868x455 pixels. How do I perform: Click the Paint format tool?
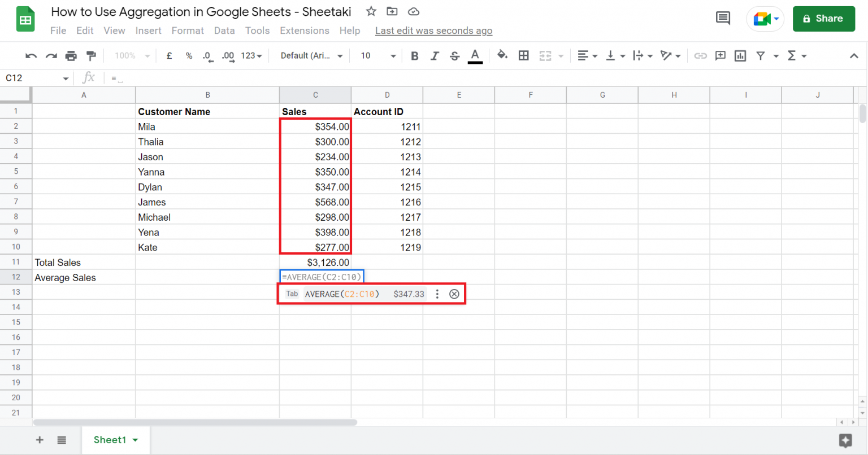point(92,55)
